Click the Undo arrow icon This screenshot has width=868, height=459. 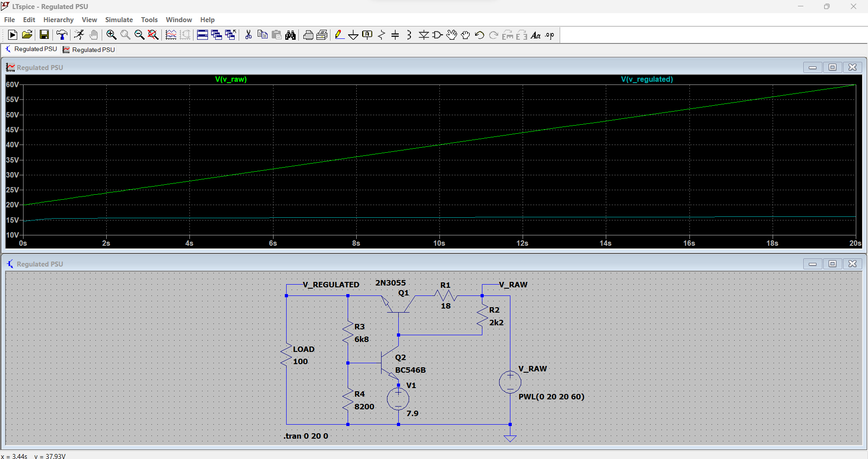coord(480,35)
